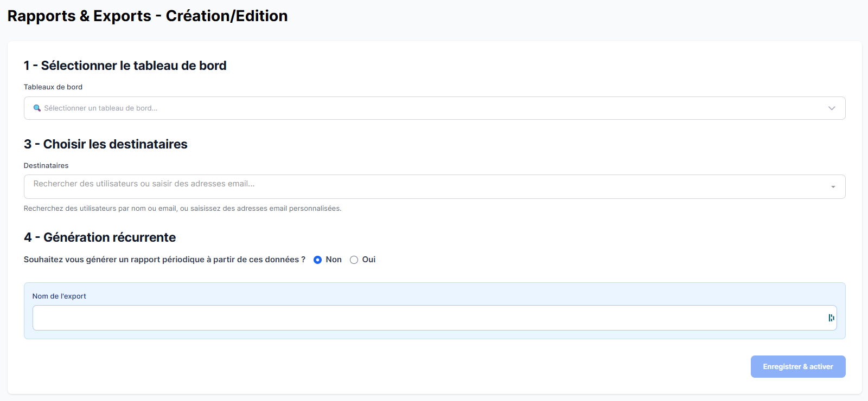This screenshot has width=868, height=401.
Task: Click the recipients search input placeholder text
Action: tap(144, 184)
